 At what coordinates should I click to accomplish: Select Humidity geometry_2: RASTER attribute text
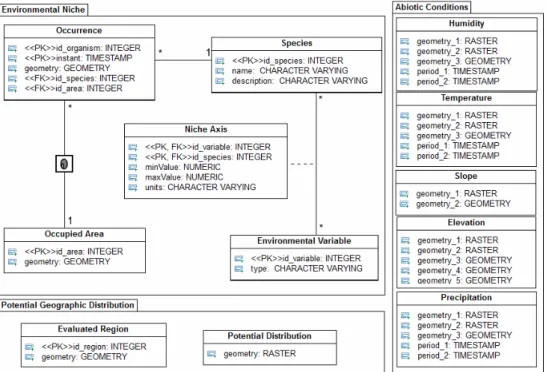tap(457, 52)
